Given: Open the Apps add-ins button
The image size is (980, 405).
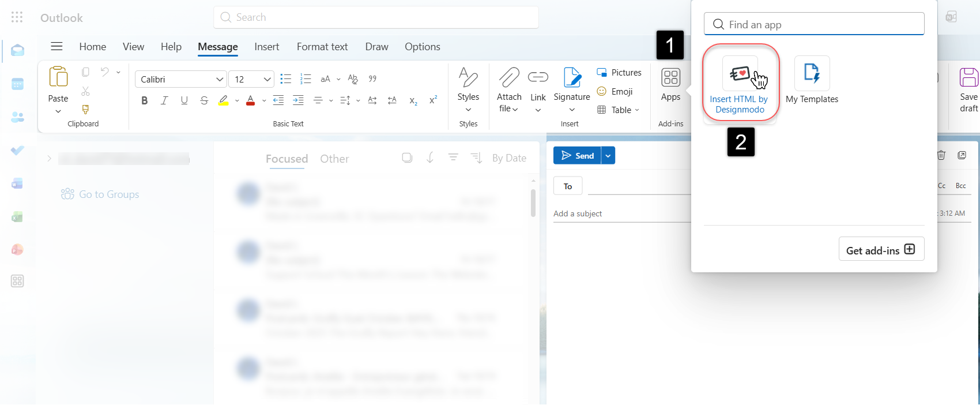Looking at the screenshot, I should click(x=670, y=85).
